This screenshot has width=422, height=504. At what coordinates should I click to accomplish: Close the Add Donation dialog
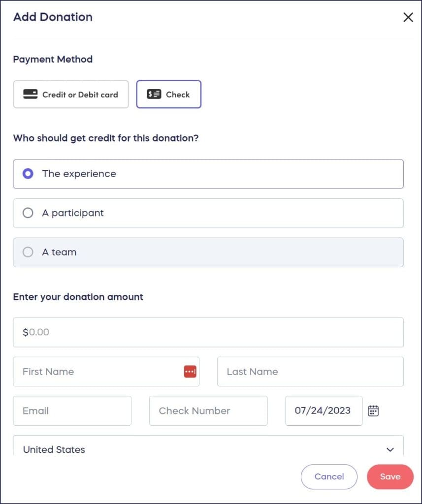[408, 18]
